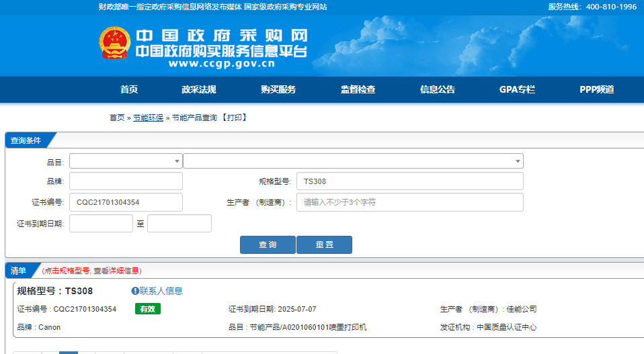Open the 首页 navigation menu item
This screenshot has height=354, width=644.
pyautogui.click(x=129, y=90)
